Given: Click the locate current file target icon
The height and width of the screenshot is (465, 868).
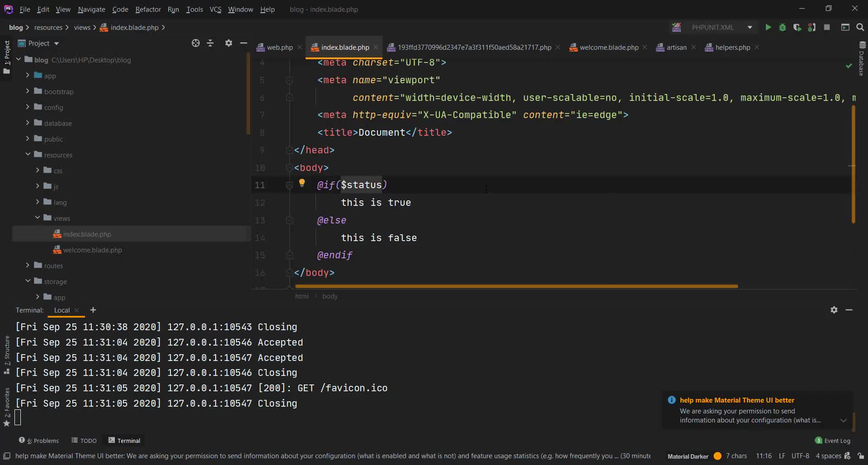Looking at the screenshot, I should coord(195,43).
